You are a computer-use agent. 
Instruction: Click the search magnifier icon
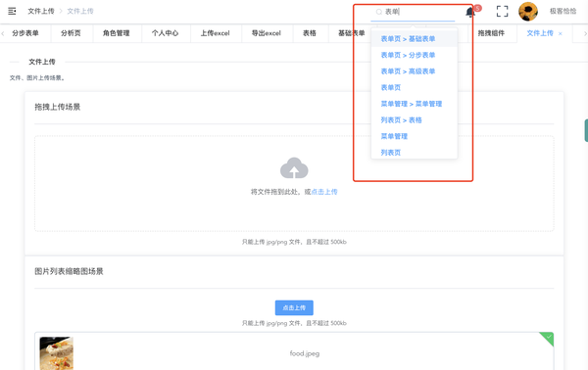(378, 12)
